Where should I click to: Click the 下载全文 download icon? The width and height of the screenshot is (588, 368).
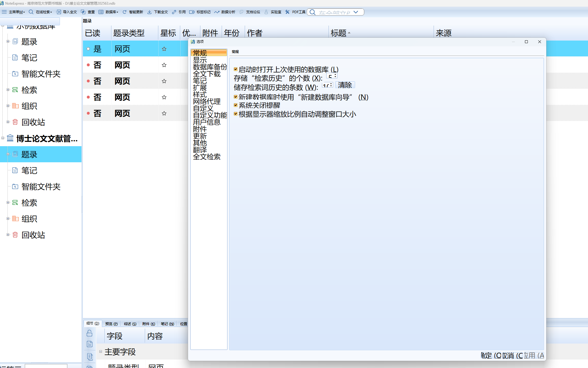tap(149, 12)
